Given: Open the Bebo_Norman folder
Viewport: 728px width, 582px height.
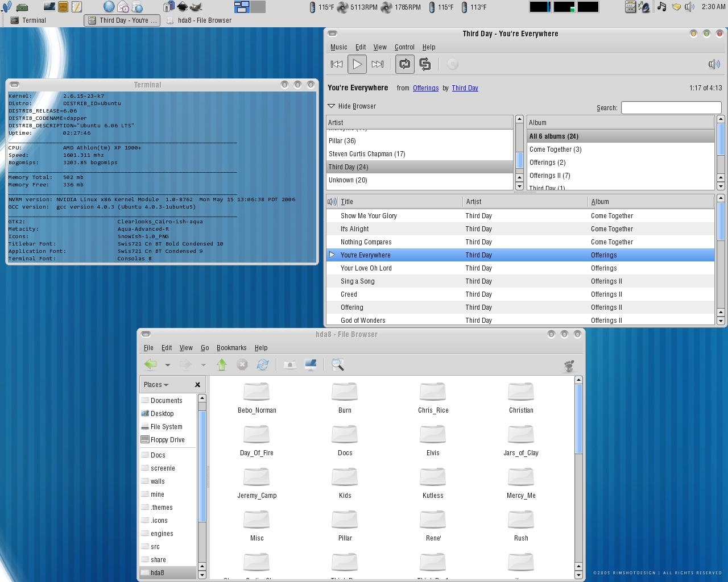Looking at the screenshot, I should point(257,398).
